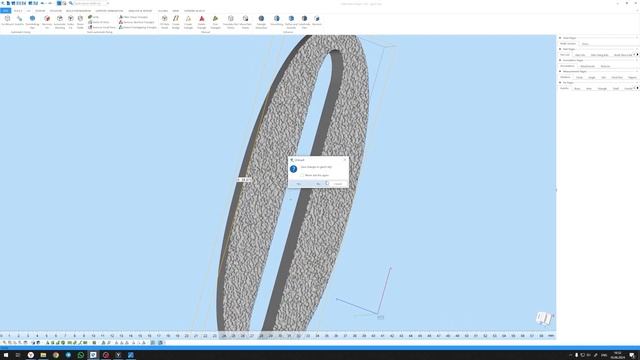Click No in the Unload dialog

[x=318, y=184]
